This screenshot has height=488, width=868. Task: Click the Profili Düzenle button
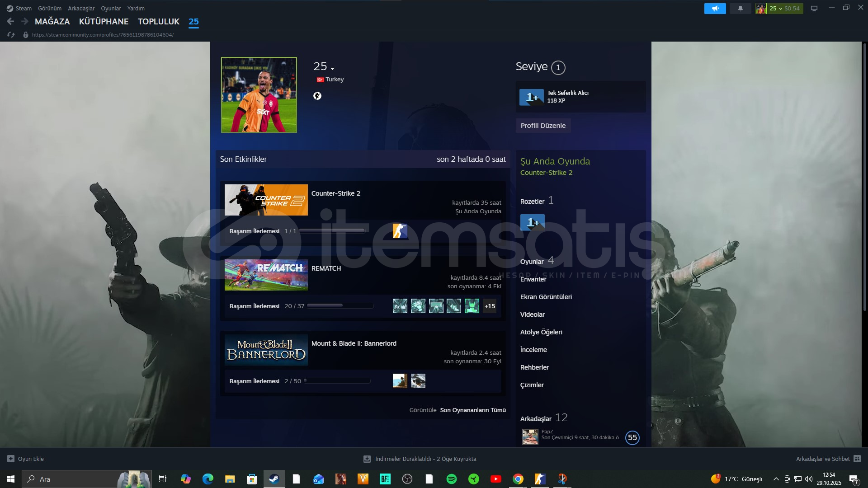tap(543, 126)
